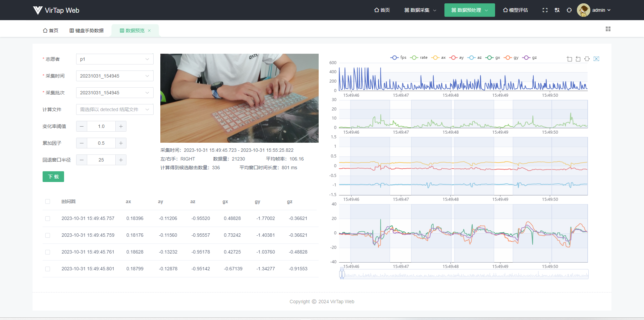The width and height of the screenshot is (644, 320).
Task: Open the admin user account dropdown
Action: (597, 10)
